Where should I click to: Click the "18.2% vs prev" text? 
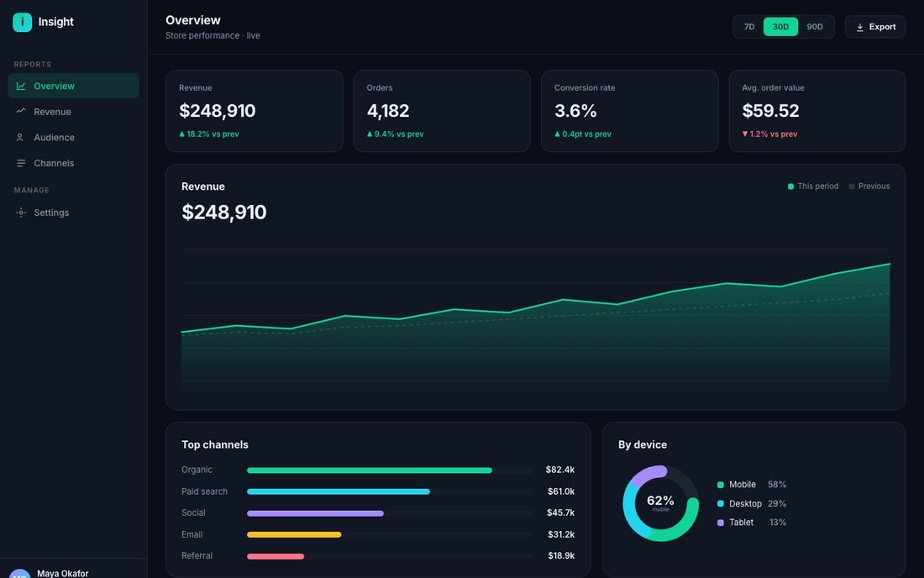[213, 134]
